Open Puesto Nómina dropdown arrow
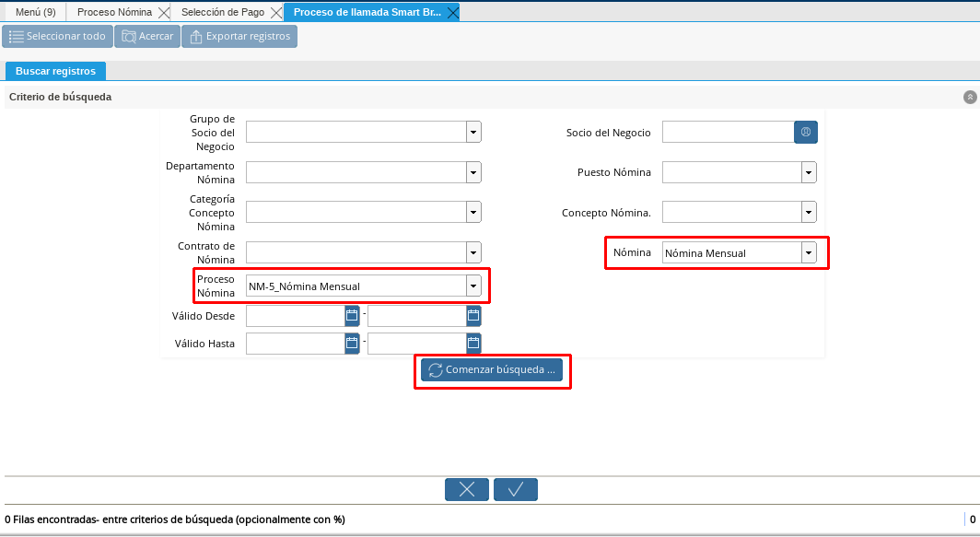 tap(809, 172)
